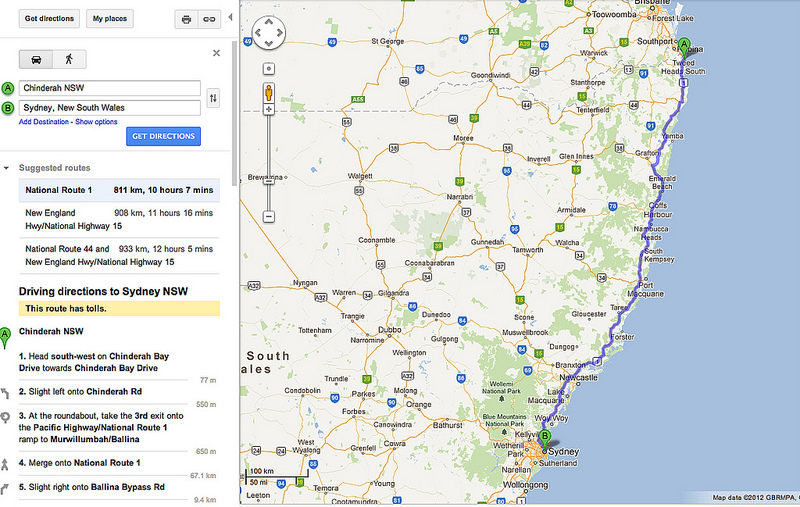Zoom out with the minus button
Screen dimensions: 800x507
(x=269, y=216)
